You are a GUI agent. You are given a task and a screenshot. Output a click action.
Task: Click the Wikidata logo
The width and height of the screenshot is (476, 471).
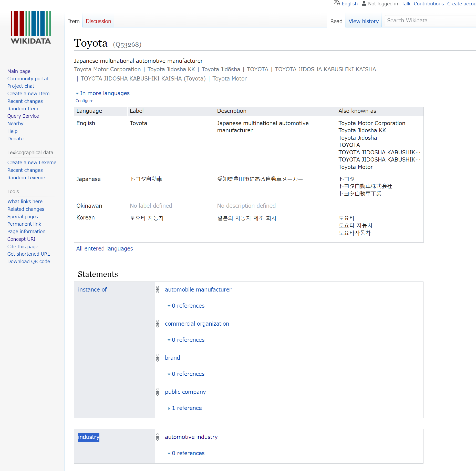[31, 27]
